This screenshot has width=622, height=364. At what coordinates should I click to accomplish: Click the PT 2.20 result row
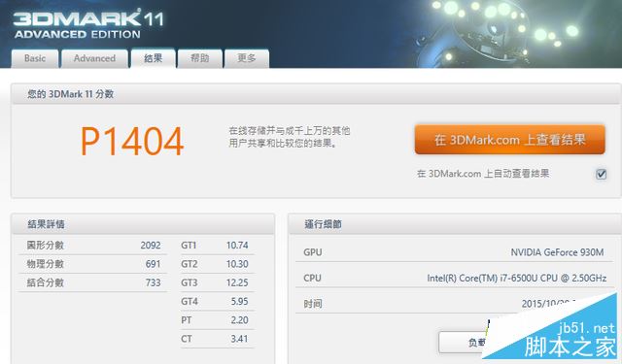click(x=217, y=320)
